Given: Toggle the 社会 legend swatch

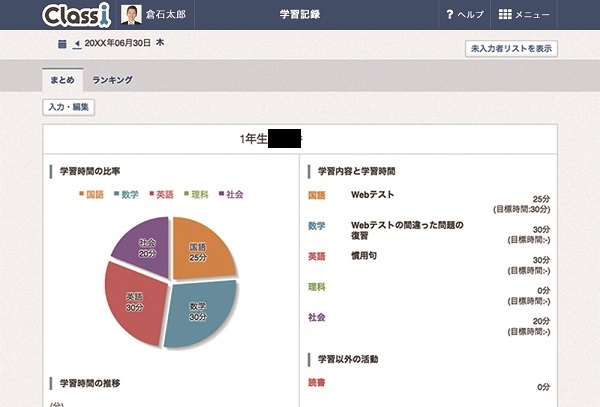Looking at the screenshot, I should coord(221,194).
